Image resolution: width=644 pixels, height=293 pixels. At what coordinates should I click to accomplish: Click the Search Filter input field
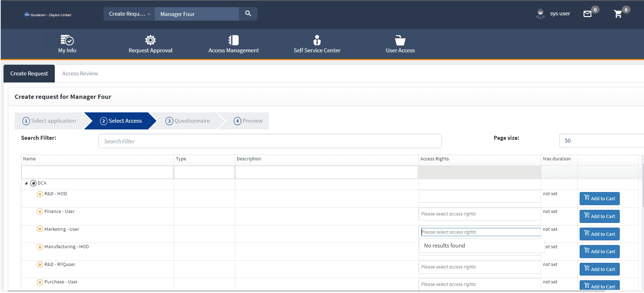[x=270, y=141]
